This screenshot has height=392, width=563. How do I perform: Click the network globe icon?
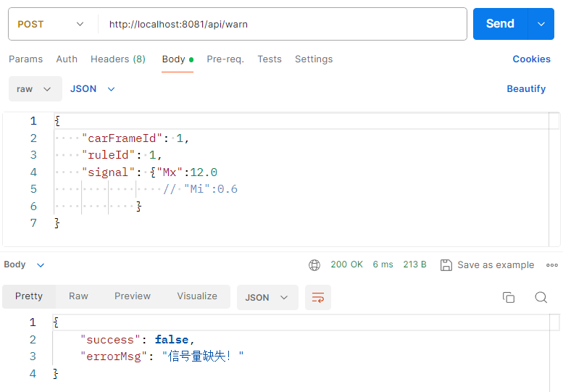[314, 265]
